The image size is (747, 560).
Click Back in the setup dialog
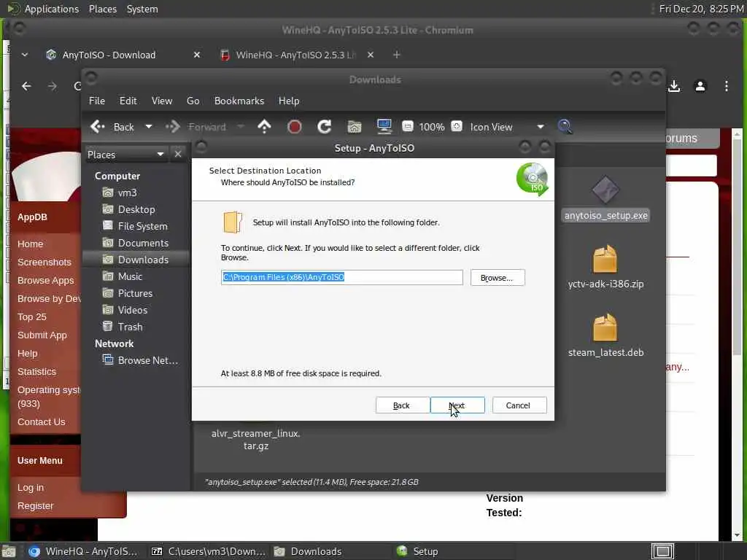click(402, 405)
